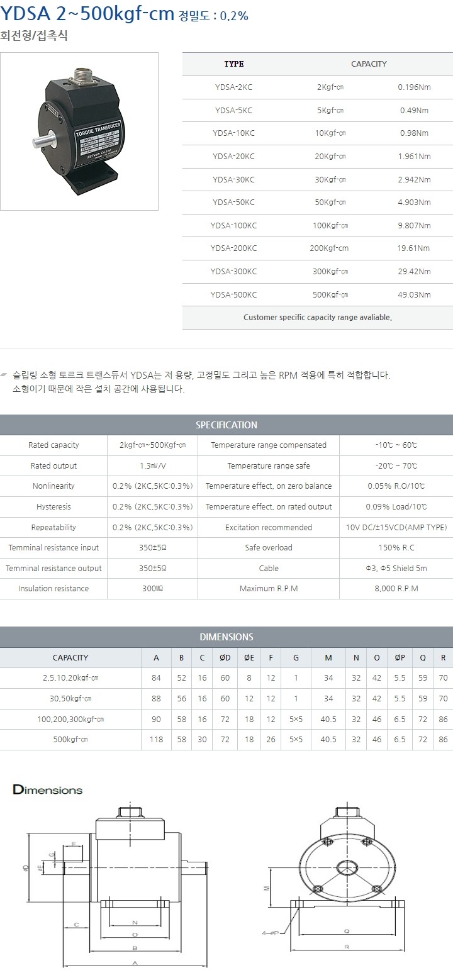Click the Nonlinearity label
The image size is (453, 980).
pyautogui.click(x=53, y=486)
